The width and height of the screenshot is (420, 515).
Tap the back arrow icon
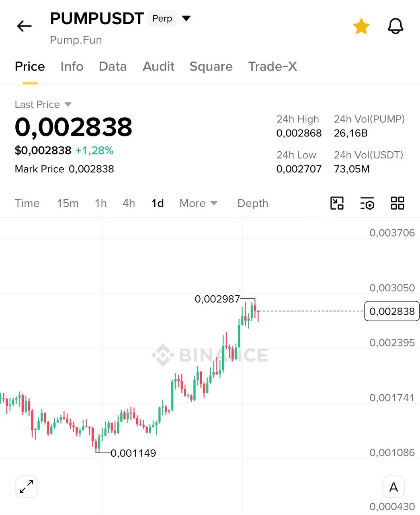(24, 27)
